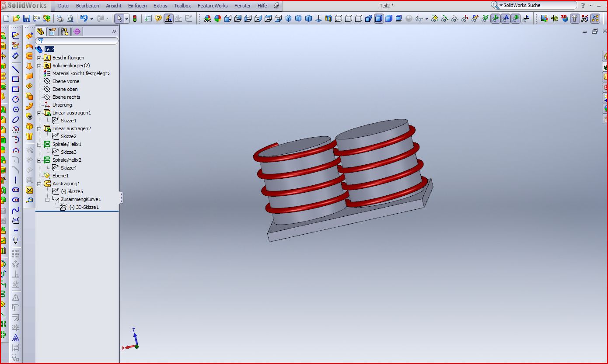
Task: Select Austragung1 in the feature tree
Action: 66,184
